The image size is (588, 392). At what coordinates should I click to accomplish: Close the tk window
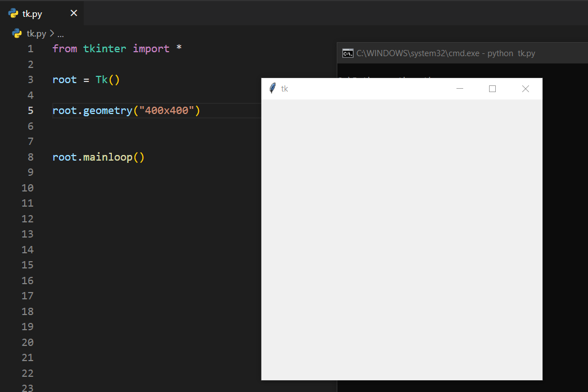(526, 89)
